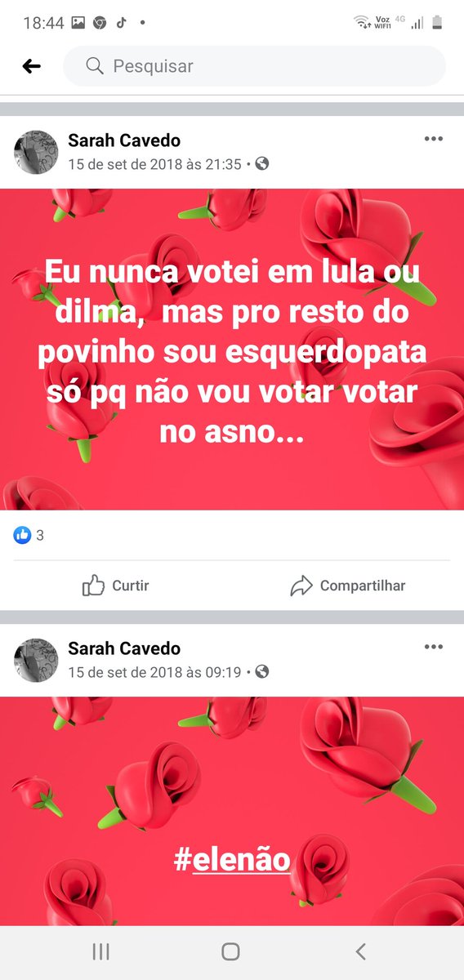View the blue like reaction count
Image resolution: width=464 pixels, height=980 pixels.
29,536
